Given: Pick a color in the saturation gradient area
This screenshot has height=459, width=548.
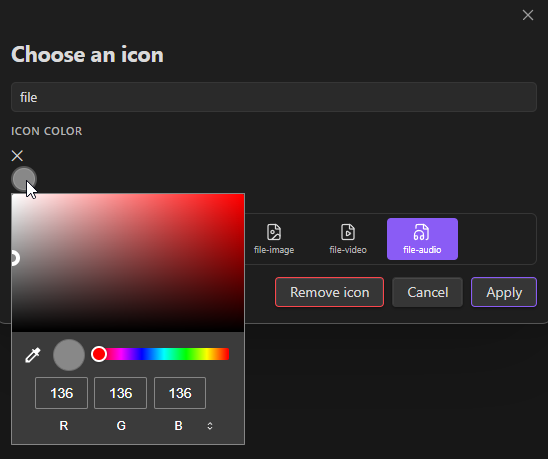Looking at the screenshot, I should [x=128, y=263].
